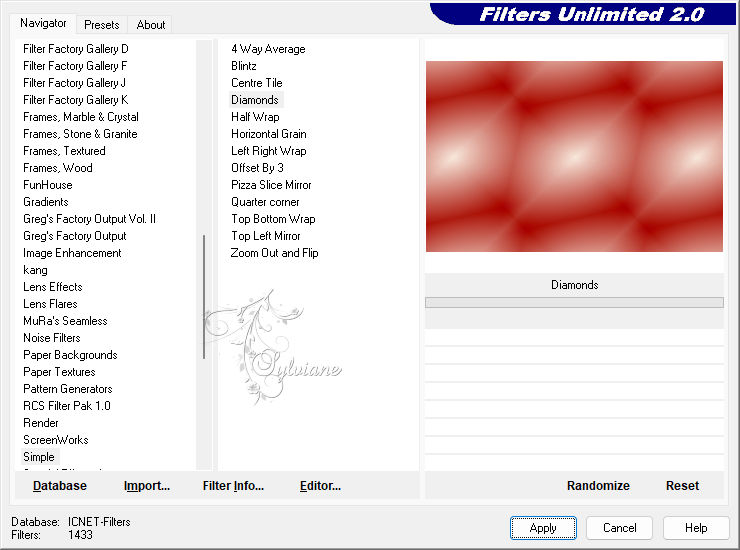
Task: Click the Database button
Action: point(60,486)
